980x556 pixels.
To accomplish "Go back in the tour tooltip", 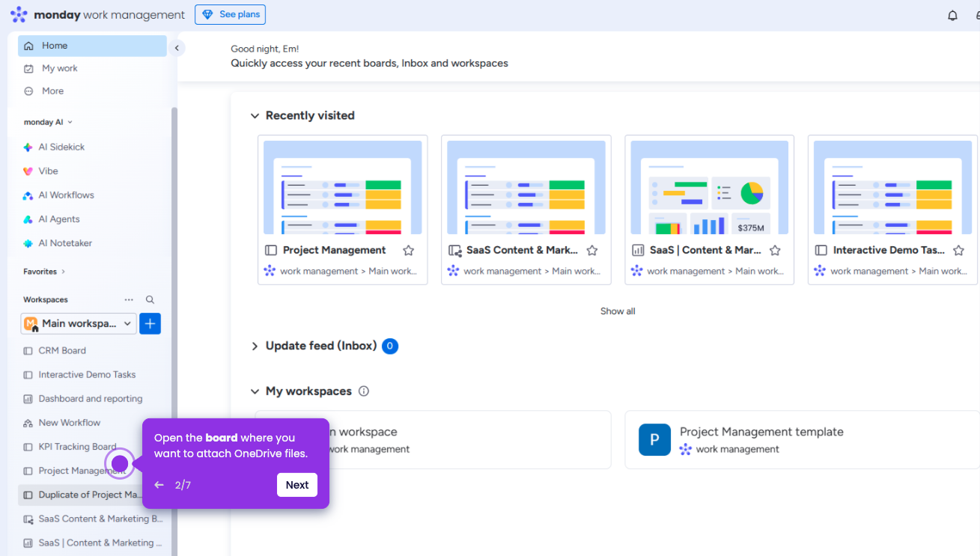I will (x=159, y=485).
